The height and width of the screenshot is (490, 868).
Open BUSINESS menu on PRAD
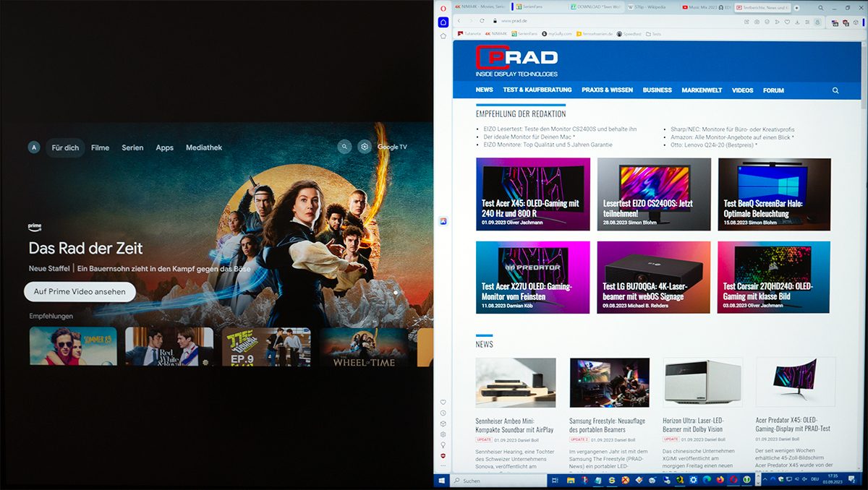[x=657, y=90]
